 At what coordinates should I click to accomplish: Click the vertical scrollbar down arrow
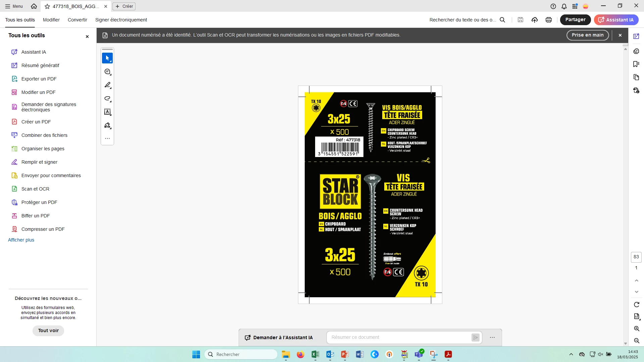(x=626, y=343)
